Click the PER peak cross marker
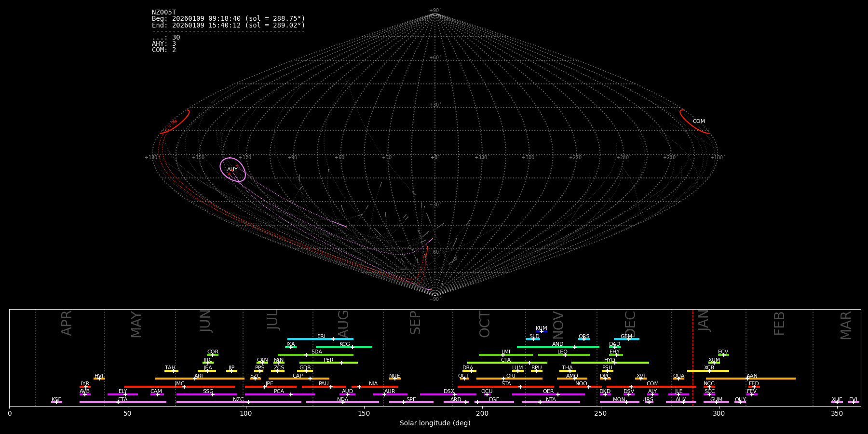Image resolution: width=868 pixels, height=434 pixels. pos(341,363)
